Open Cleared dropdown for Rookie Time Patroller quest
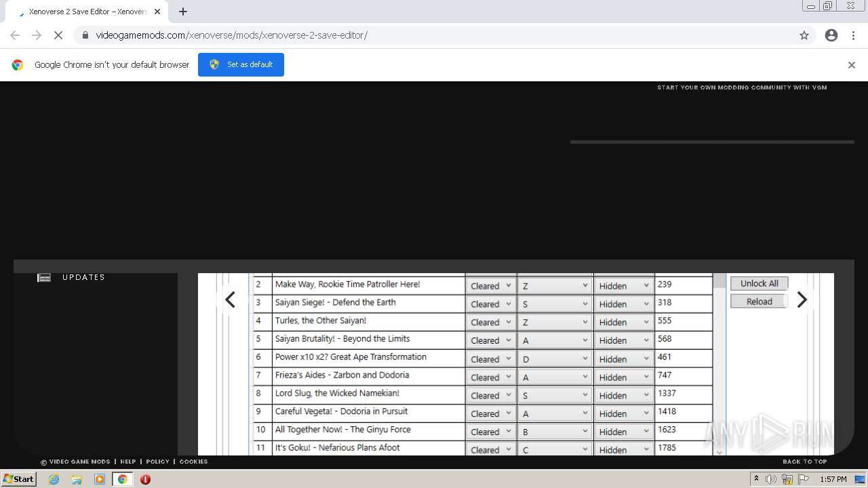 click(490, 286)
